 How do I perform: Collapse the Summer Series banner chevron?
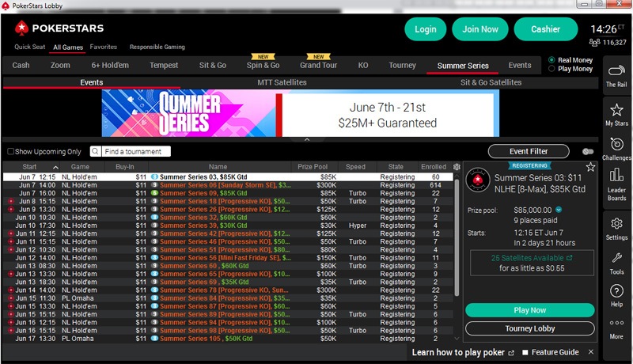(307, 139)
